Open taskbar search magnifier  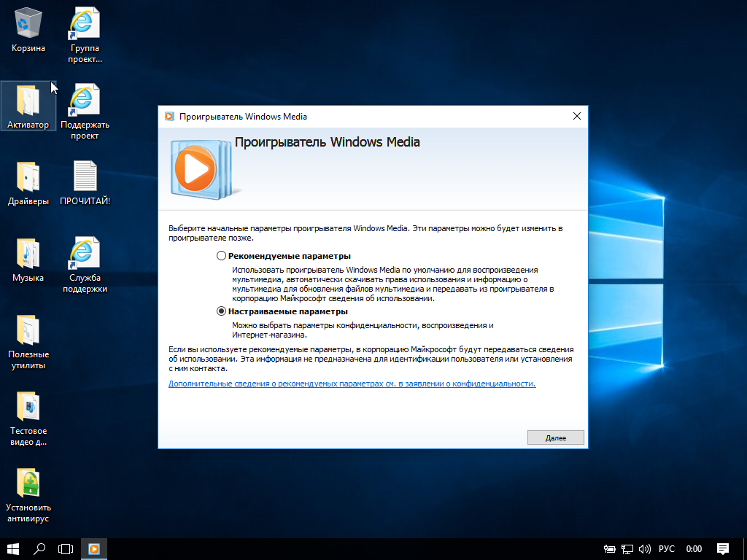point(39,549)
